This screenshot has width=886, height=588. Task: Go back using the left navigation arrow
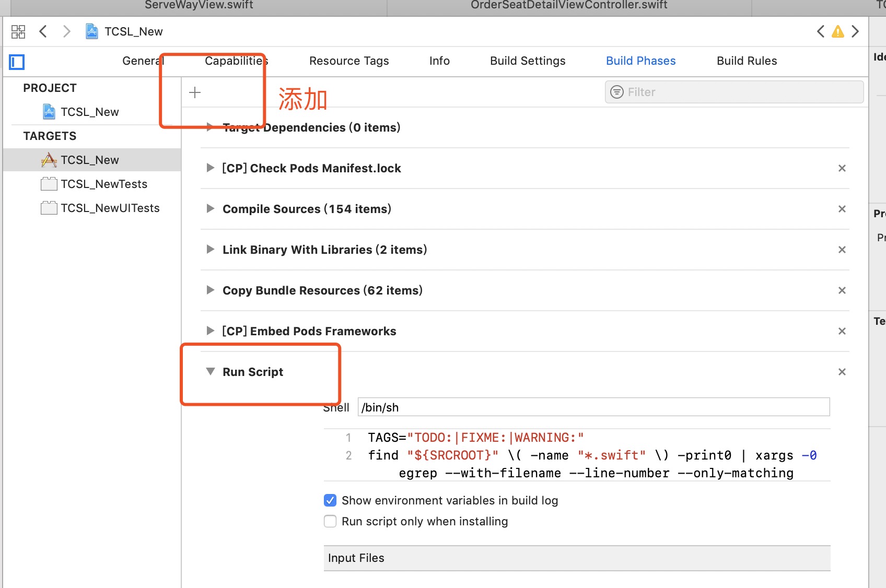[x=43, y=31]
